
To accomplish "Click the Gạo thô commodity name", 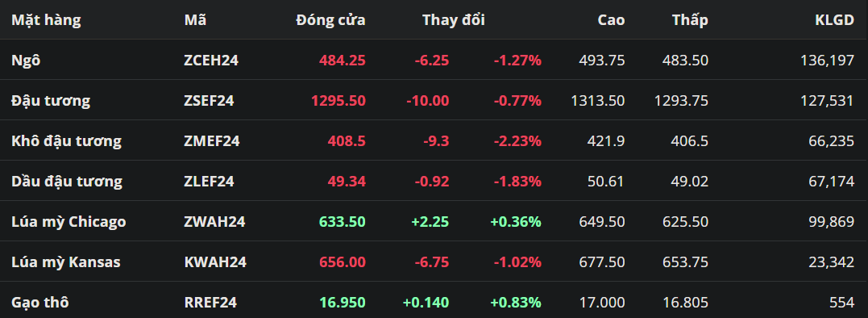I will [40, 303].
